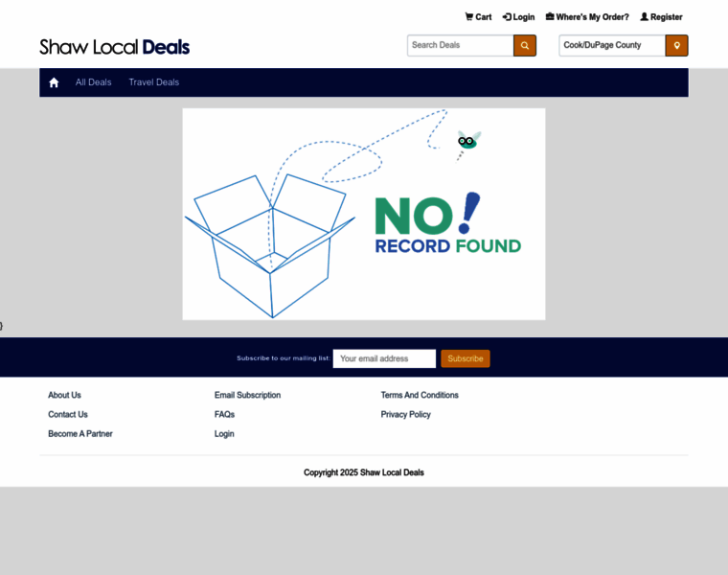
Task: Open the All Deals menu item
Action: [93, 82]
